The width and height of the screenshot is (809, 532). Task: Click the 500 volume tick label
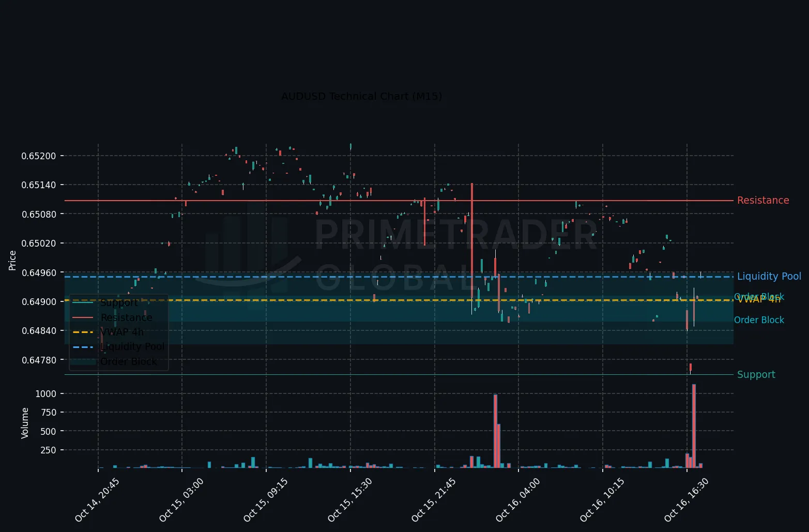pyautogui.click(x=48, y=432)
